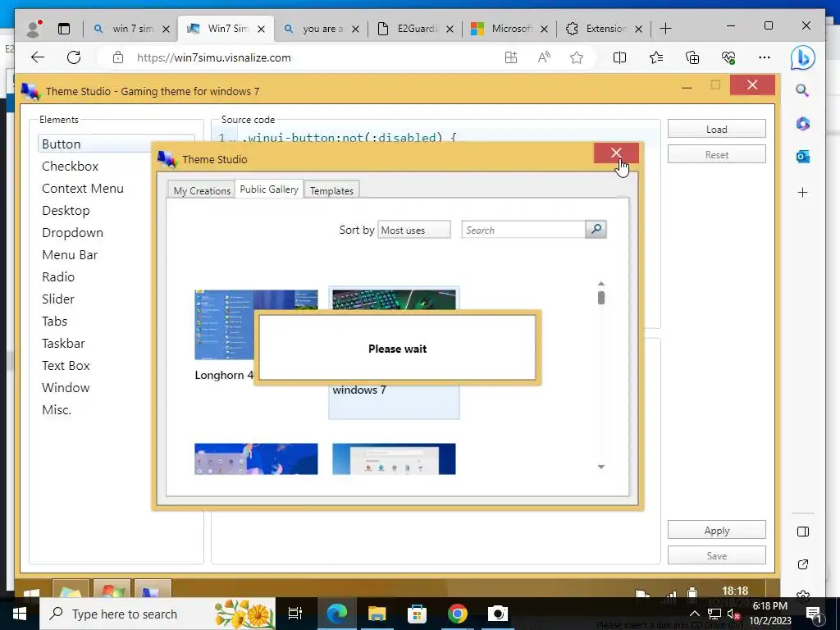
Task: Open Task View on taskbar
Action: [x=295, y=614]
